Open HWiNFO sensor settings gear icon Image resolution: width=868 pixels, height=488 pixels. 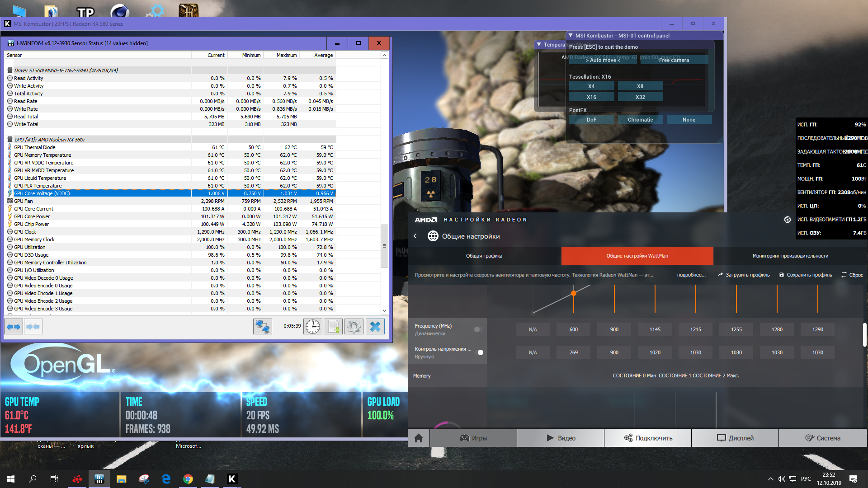click(354, 327)
